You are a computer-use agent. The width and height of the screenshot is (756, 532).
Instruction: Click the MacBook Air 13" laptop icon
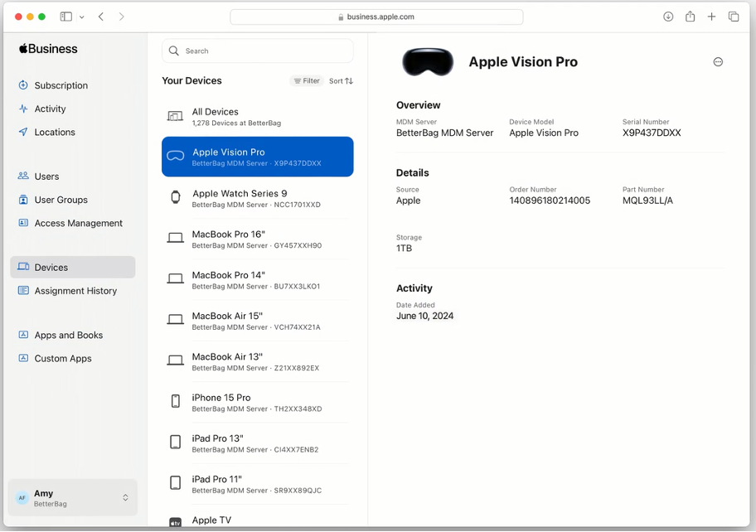176,360
